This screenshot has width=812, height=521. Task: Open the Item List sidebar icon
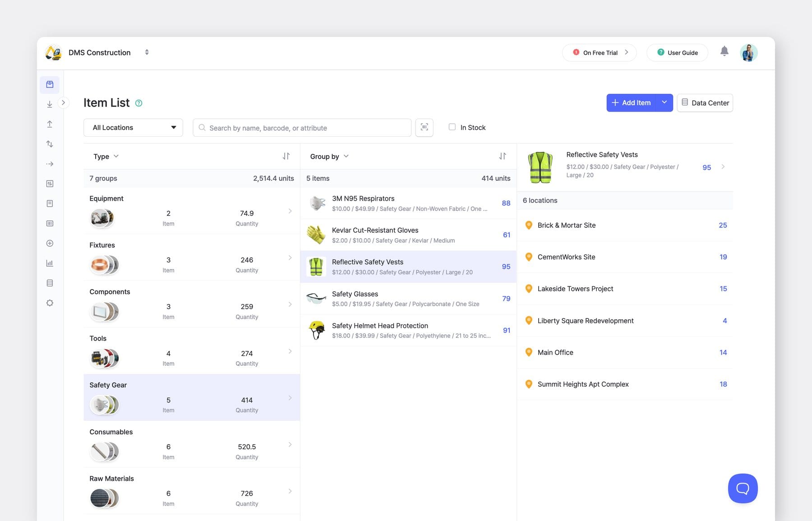[x=50, y=84]
